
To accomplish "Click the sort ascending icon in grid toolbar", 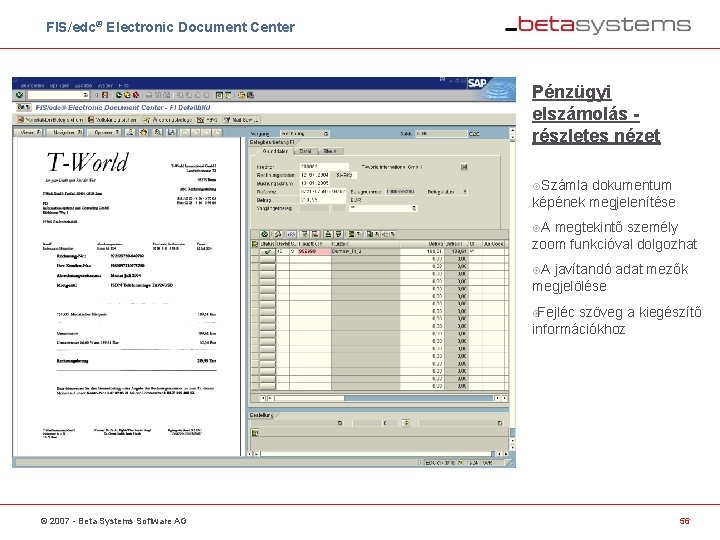I will click(328, 234).
